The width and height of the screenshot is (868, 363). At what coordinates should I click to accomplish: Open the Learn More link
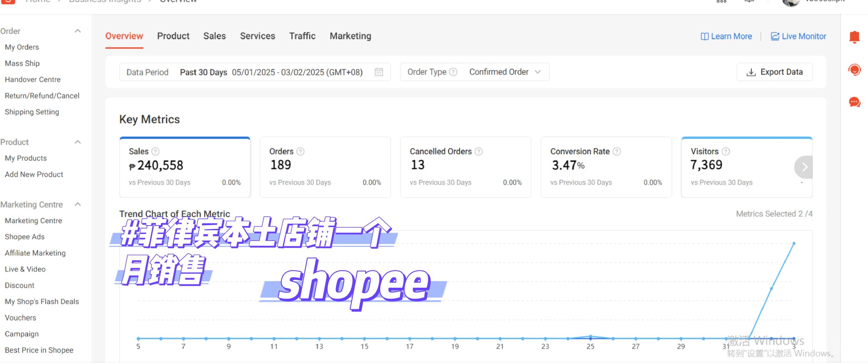point(726,36)
